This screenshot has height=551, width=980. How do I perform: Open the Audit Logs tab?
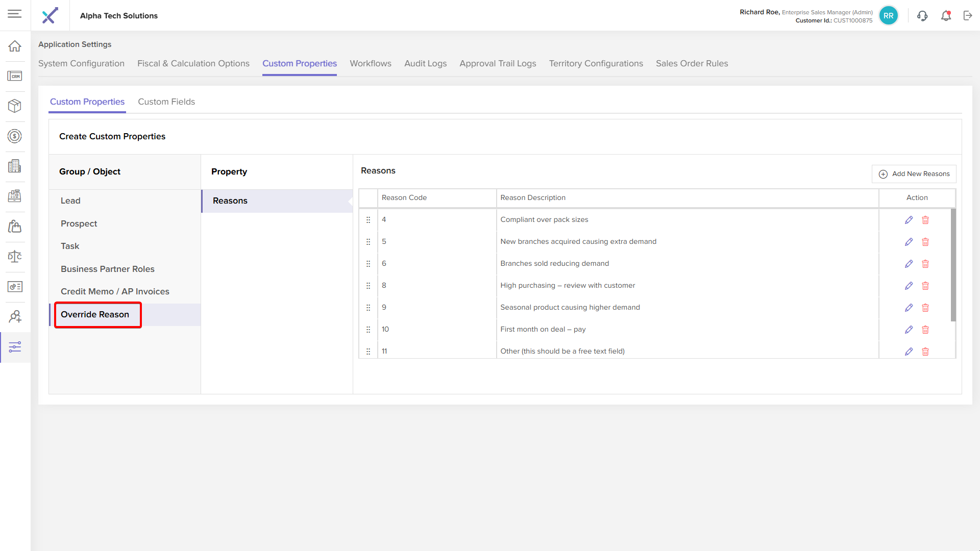[425, 63]
